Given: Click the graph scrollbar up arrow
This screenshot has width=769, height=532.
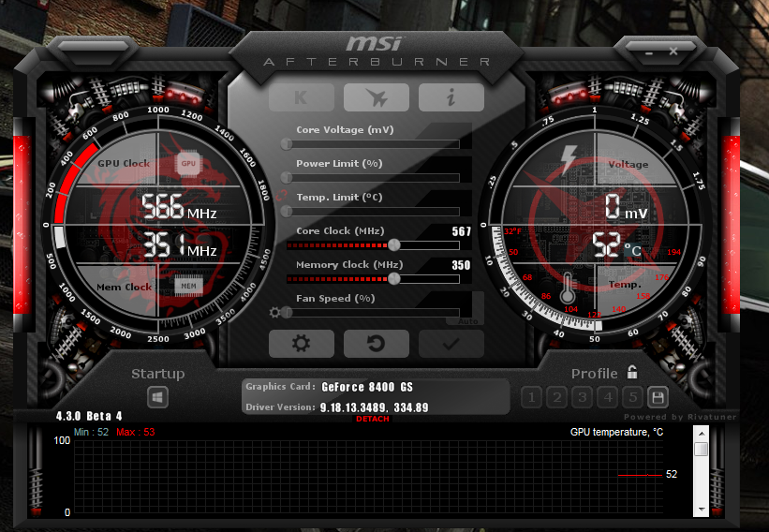Looking at the screenshot, I should pos(702,434).
